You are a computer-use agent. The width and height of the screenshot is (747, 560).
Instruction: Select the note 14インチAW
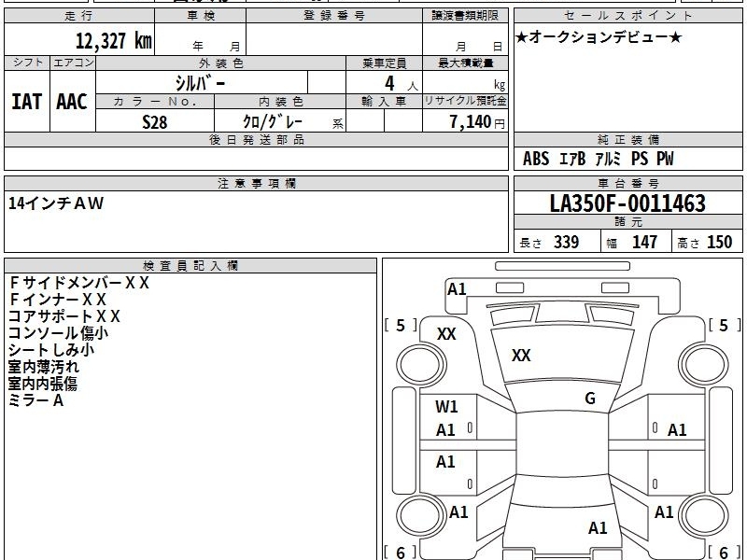tap(56, 203)
